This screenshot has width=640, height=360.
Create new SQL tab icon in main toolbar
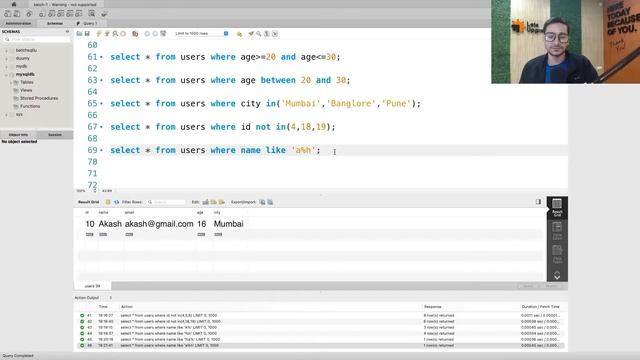[7, 14]
